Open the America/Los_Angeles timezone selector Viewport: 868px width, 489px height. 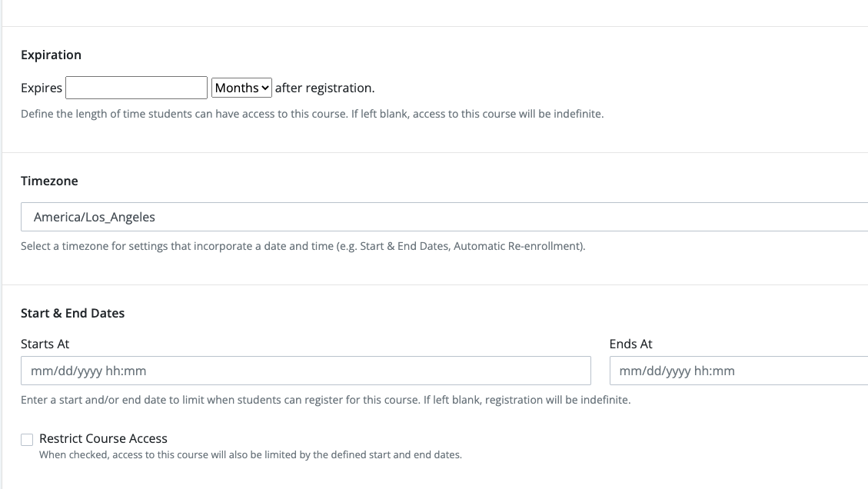click(x=444, y=217)
